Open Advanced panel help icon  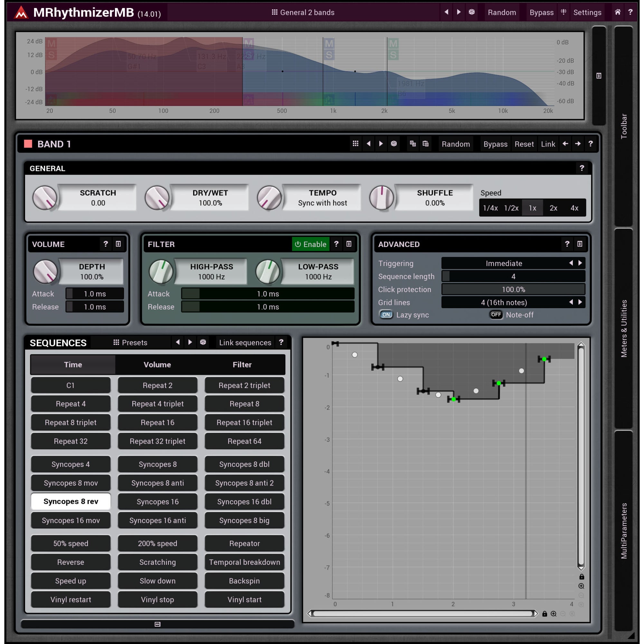567,244
